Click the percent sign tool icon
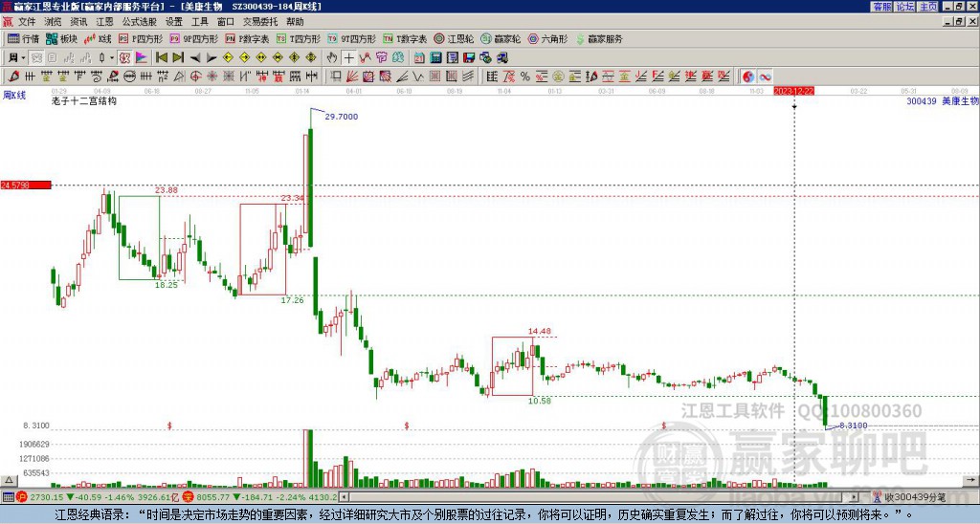Viewport: 980px width, 524px height. coord(525,76)
